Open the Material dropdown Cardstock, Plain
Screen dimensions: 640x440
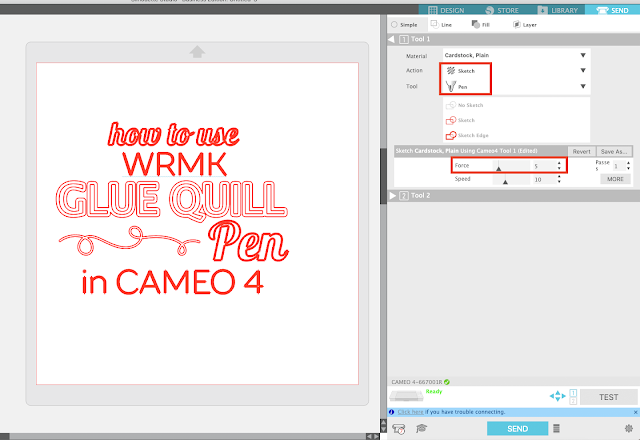(516, 55)
